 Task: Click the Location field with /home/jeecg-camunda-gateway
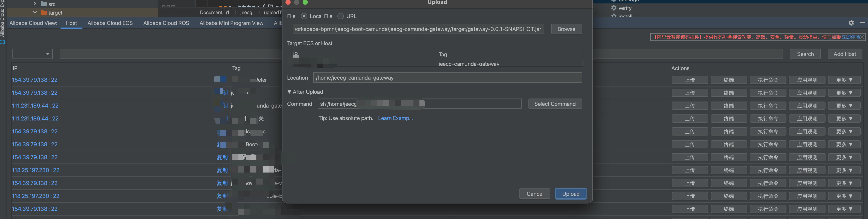[x=448, y=78]
